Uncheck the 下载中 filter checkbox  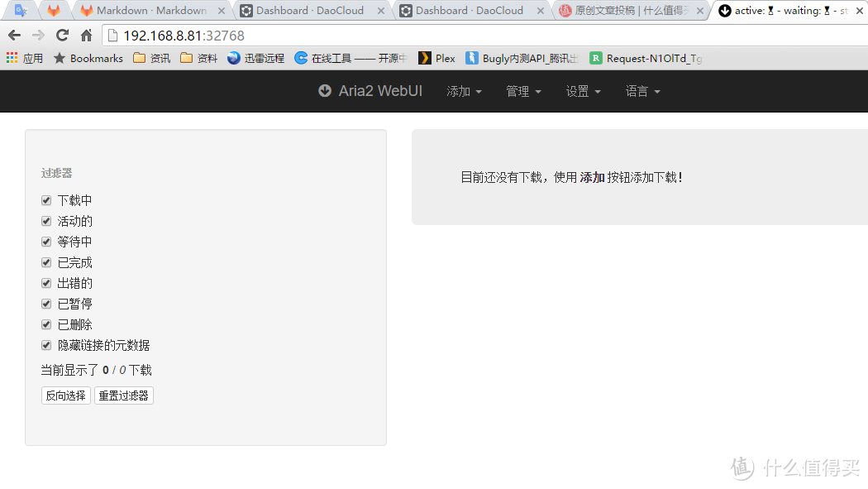46,200
